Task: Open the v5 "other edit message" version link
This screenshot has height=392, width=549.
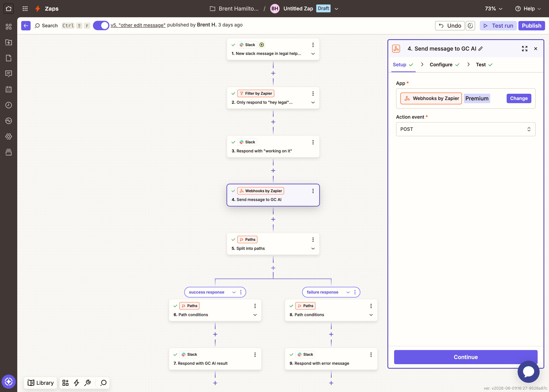Action: tap(138, 25)
